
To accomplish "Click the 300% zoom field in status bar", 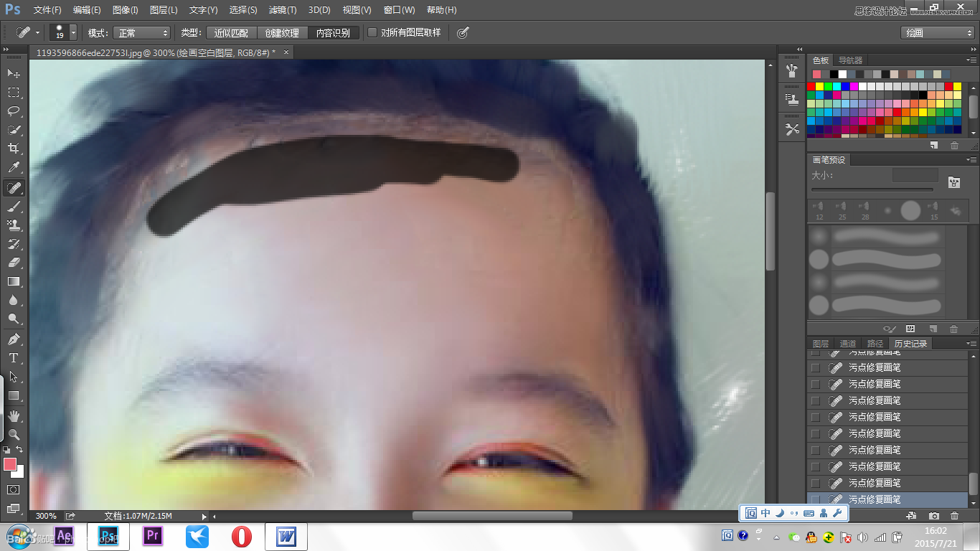I will point(46,515).
